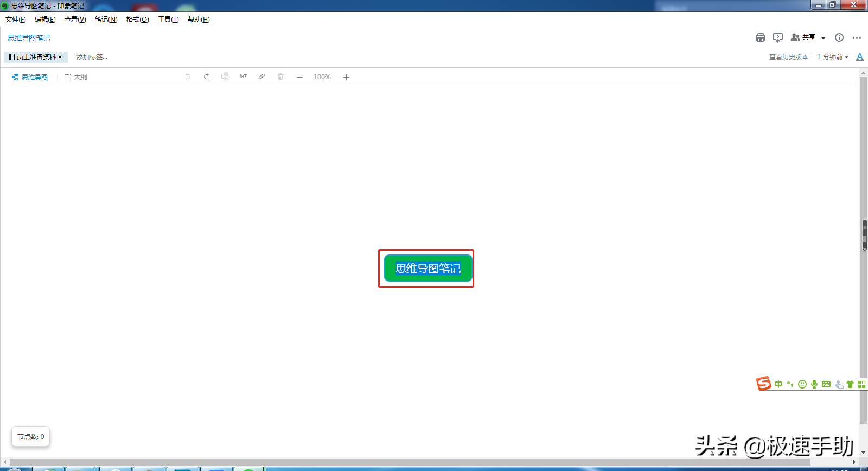Click the 100% zoom level value
The width and height of the screenshot is (868, 471).
tap(322, 77)
